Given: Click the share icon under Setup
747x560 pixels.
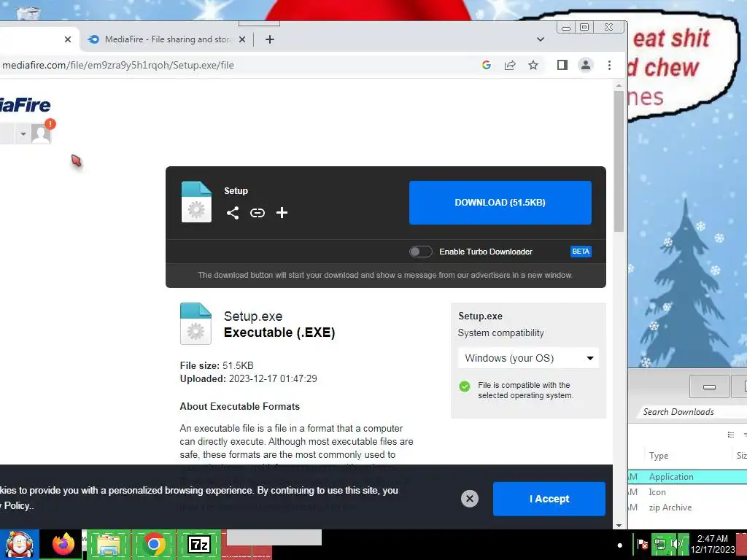Looking at the screenshot, I should coord(233,212).
